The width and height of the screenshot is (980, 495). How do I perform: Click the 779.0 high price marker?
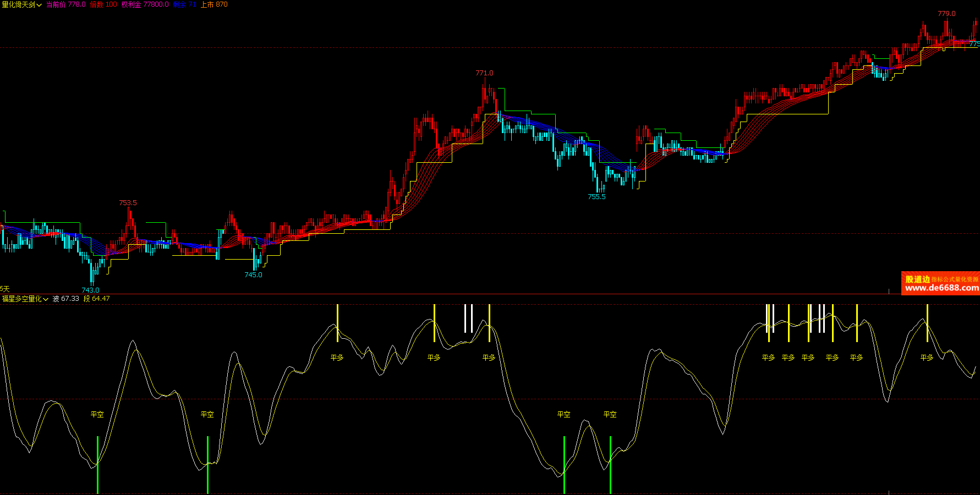tap(946, 13)
